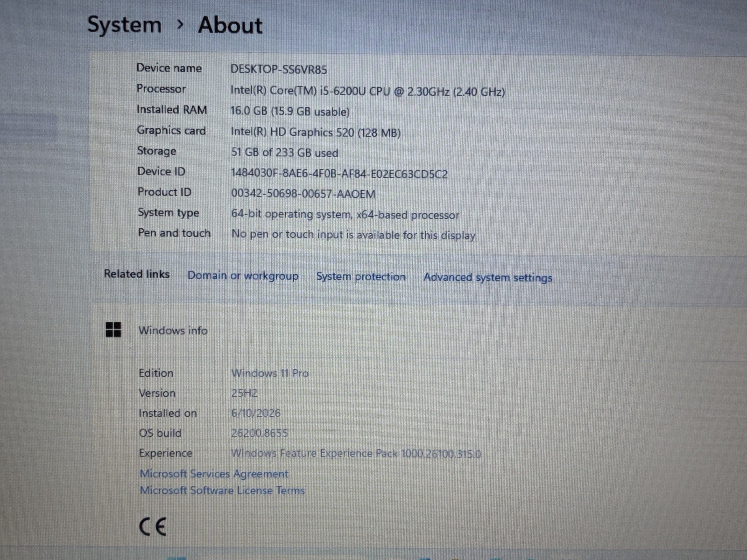Select the device name DESKTOP-SS6VR85

click(x=279, y=70)
